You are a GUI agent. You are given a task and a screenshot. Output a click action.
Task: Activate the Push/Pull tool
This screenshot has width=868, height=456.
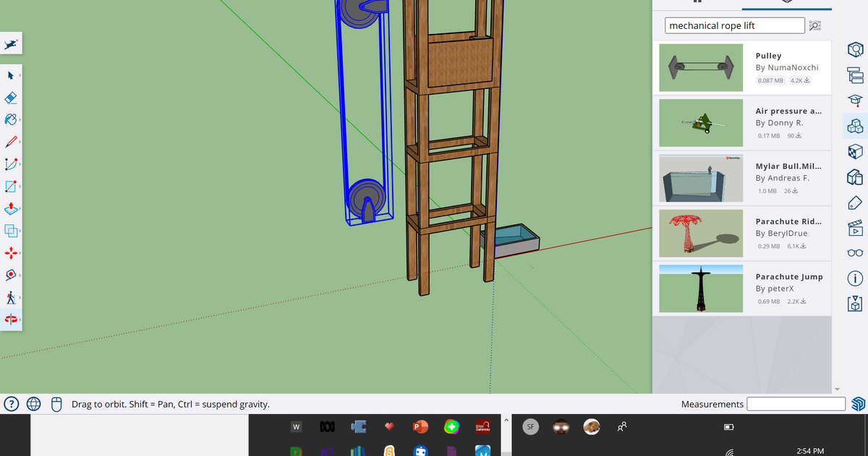click(x=10, y=208)
